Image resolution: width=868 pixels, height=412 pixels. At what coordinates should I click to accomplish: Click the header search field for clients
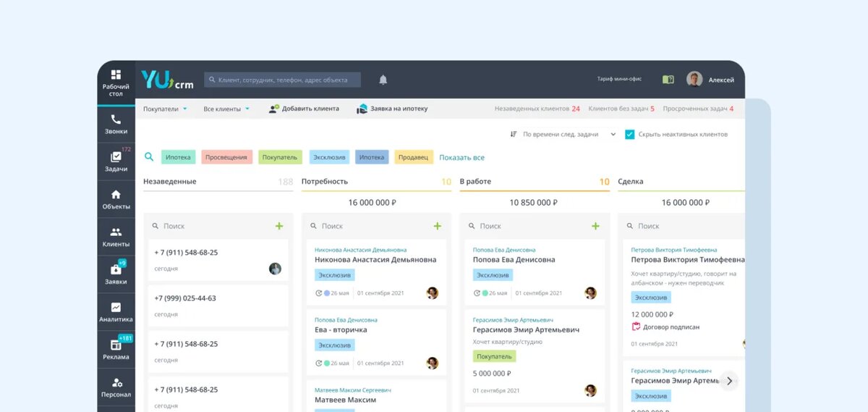click(282, 80)
